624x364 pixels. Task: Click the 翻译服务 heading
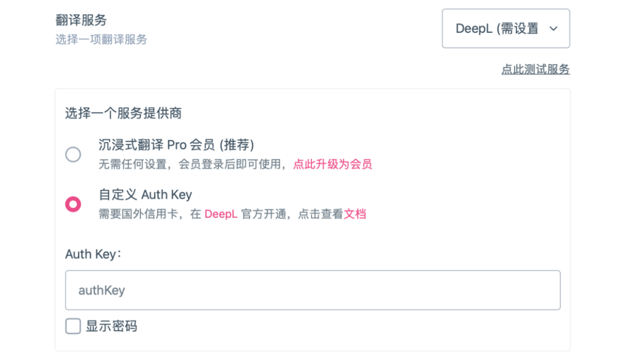pos(81,20)
